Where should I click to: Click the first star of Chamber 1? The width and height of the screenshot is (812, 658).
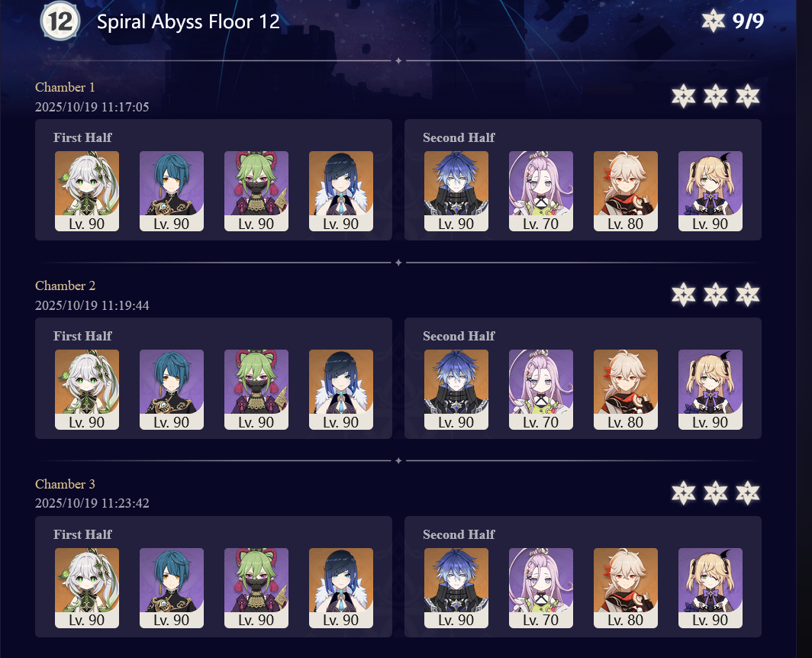[684, 96]
